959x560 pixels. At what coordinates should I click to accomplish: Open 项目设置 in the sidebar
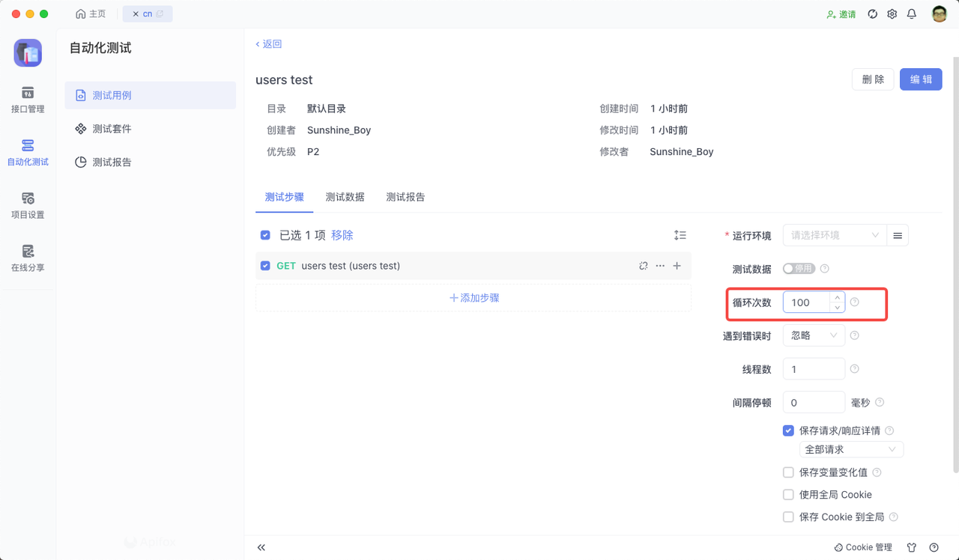[28, 205]
